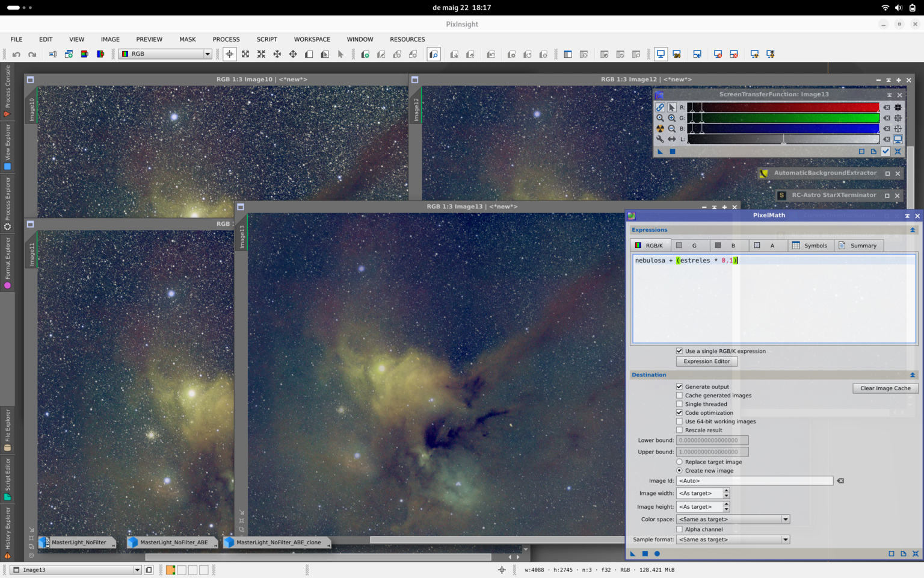Toggle 'Use a single RGB/K expression'
Screen dimensions: 924x578
coord(679,351)
